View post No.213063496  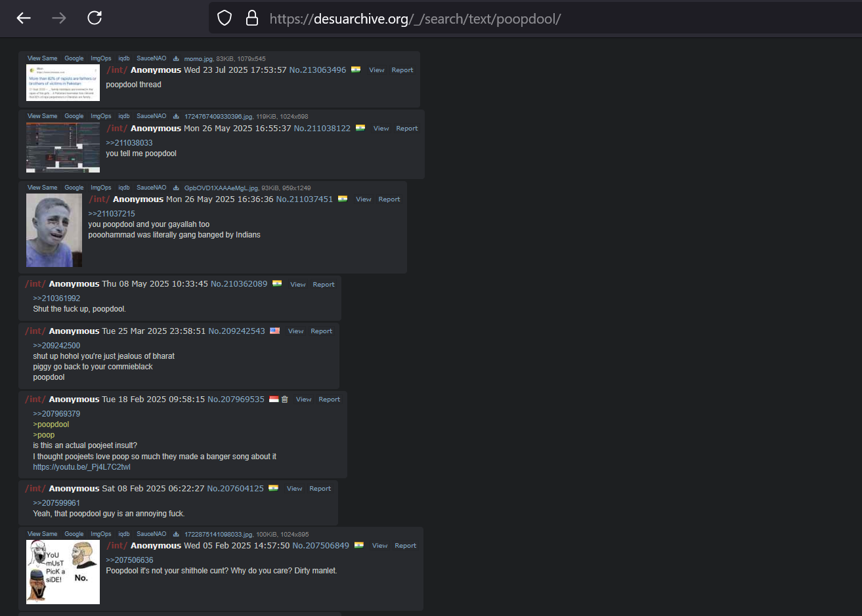pyautogui.click(x=377, y=70)
